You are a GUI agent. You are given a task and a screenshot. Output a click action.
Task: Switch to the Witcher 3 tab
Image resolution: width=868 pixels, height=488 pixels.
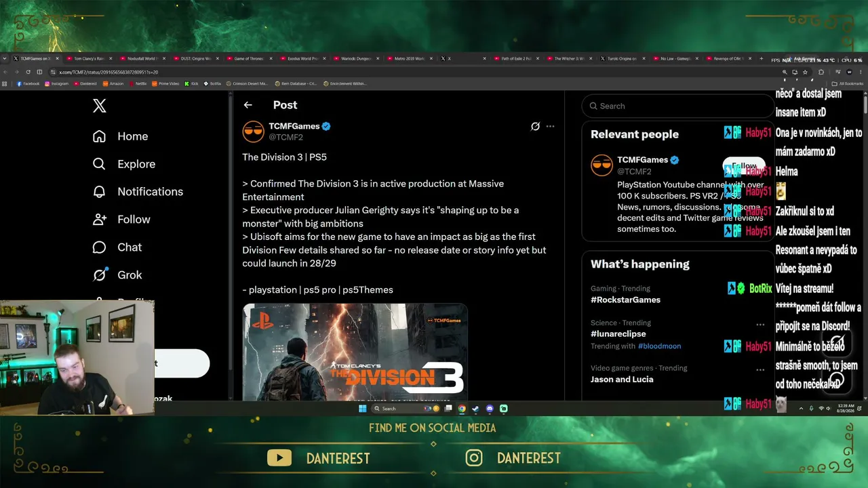click(568, 59)
